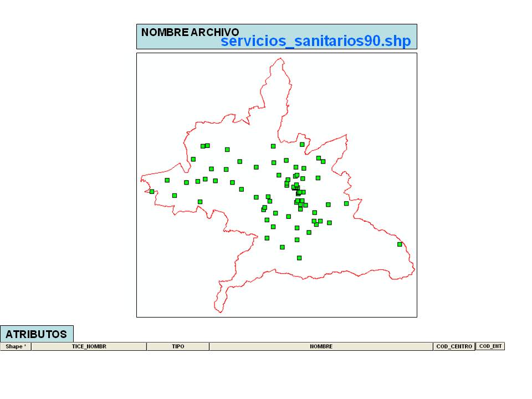Click the NOMBRE ARCHIVO label
This screenshot has height=399, width=532.
pyautogui.click(x=190, y=32)
